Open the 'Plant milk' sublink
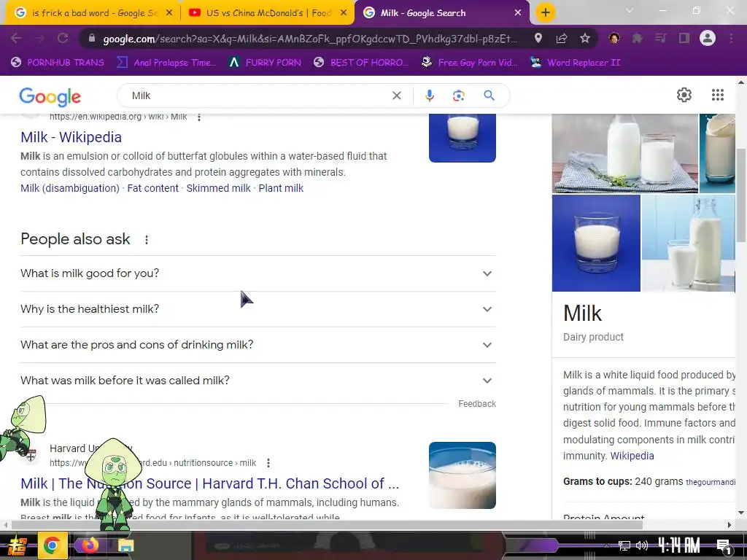The height and width of the screenshot is (560, 747). pyautogui.click(x=281, y=188)
